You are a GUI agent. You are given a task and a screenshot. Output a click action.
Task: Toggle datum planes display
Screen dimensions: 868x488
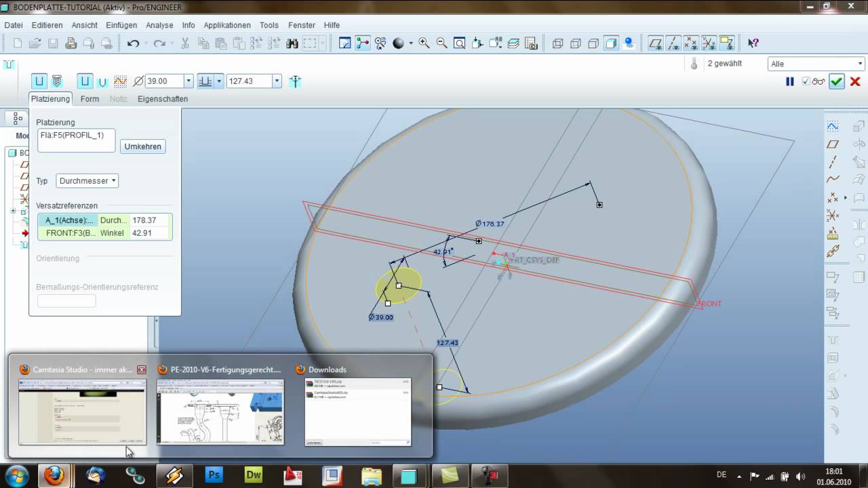(656, 43)
